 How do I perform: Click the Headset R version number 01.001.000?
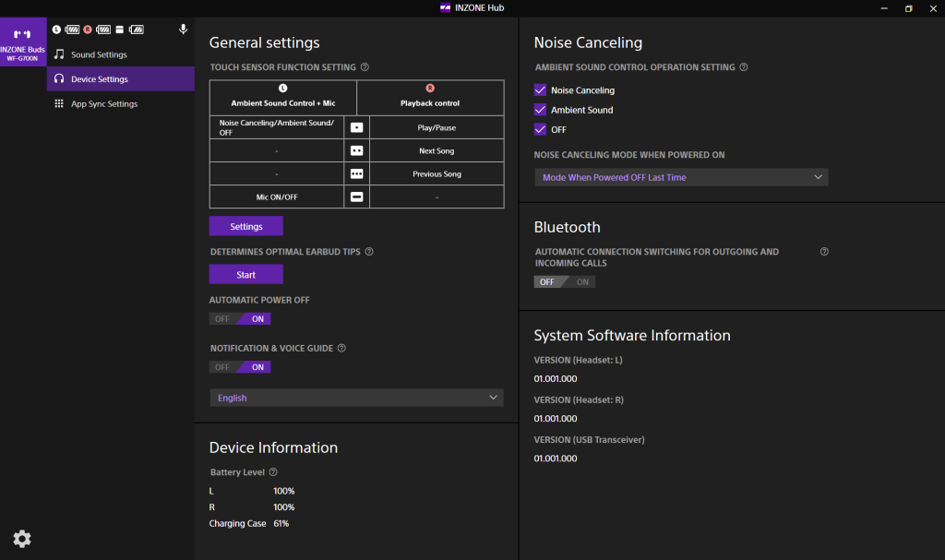click(x=555, y=418)
